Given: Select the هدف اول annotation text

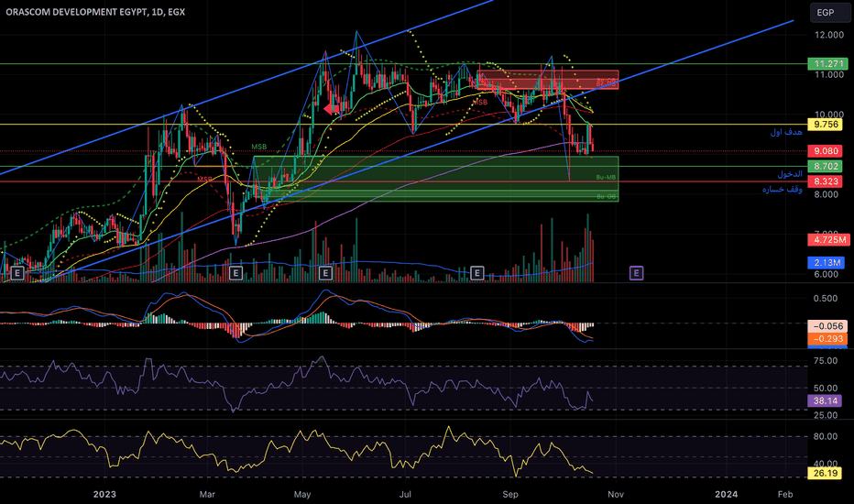Looking at the screenshot, I should click(x=786, y=132).
